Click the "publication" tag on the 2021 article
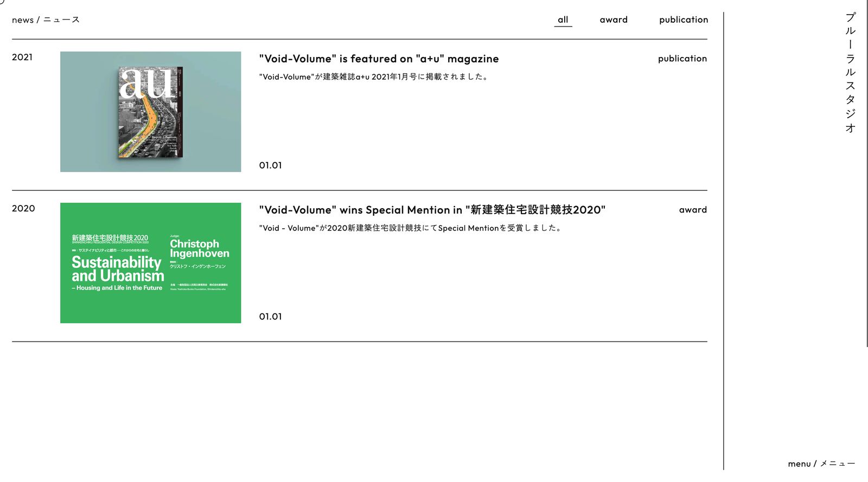This screenshot has width=868, height=482. click(682, 59)
